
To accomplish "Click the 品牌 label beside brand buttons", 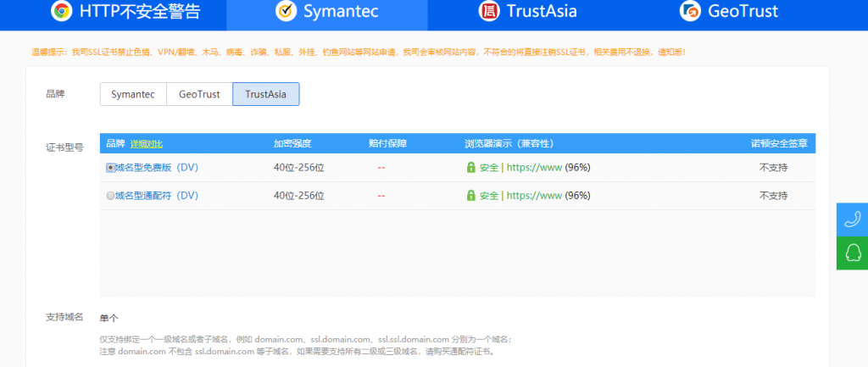I will 55,94.
